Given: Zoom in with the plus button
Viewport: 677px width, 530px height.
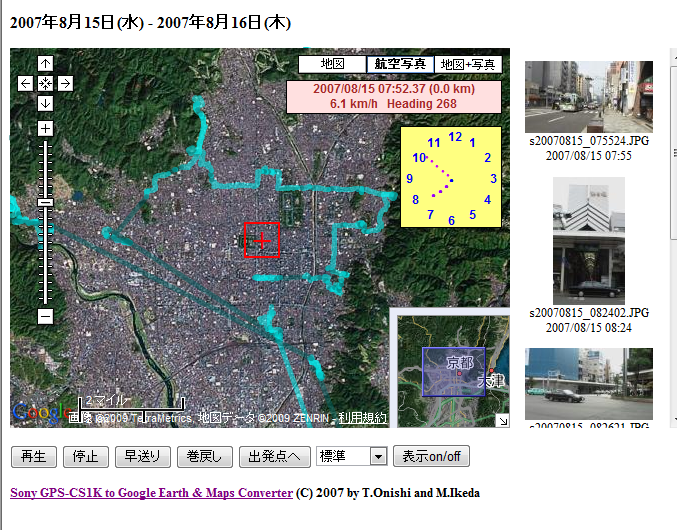Looking at the screenshot, I should 45,129.
